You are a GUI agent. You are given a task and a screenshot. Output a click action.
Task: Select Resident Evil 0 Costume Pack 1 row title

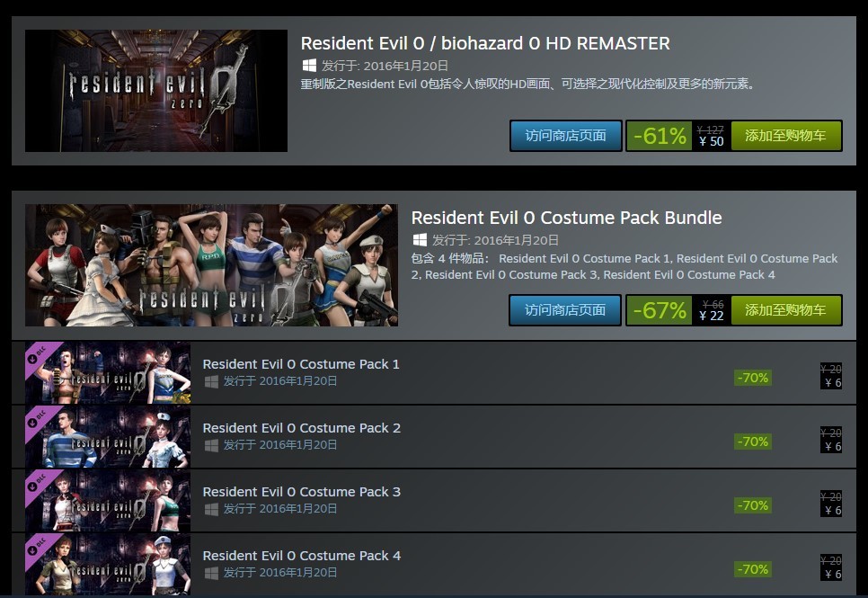[x=301, y=364]
